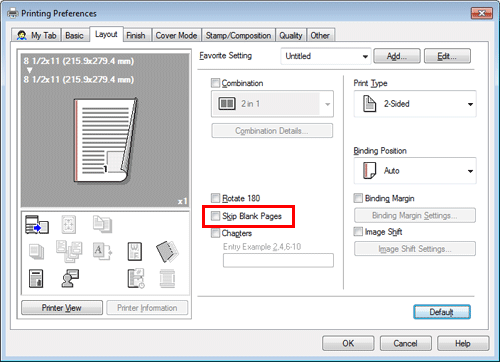Select the Other tab

[320, 35]
